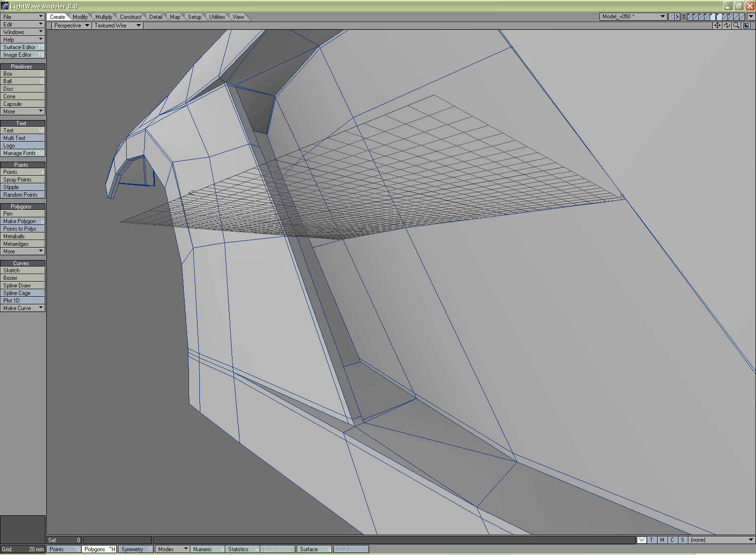Open the Make Curve dropdown

23,308
